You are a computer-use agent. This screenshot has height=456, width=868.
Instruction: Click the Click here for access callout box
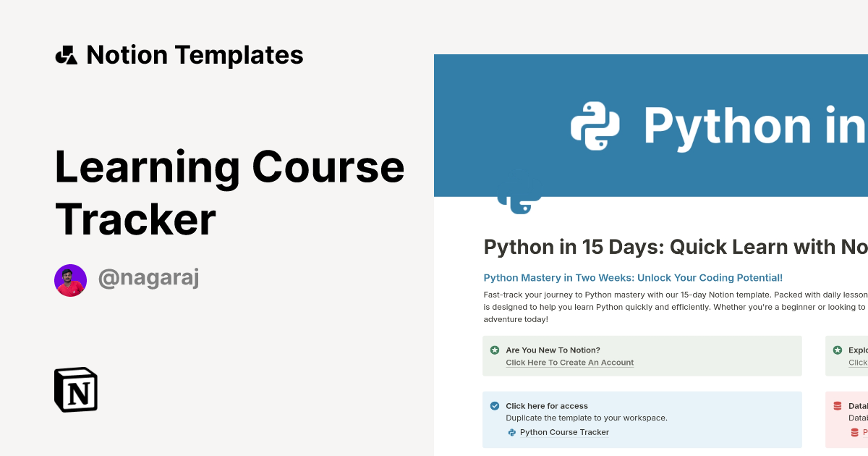(x=642, y=420)
